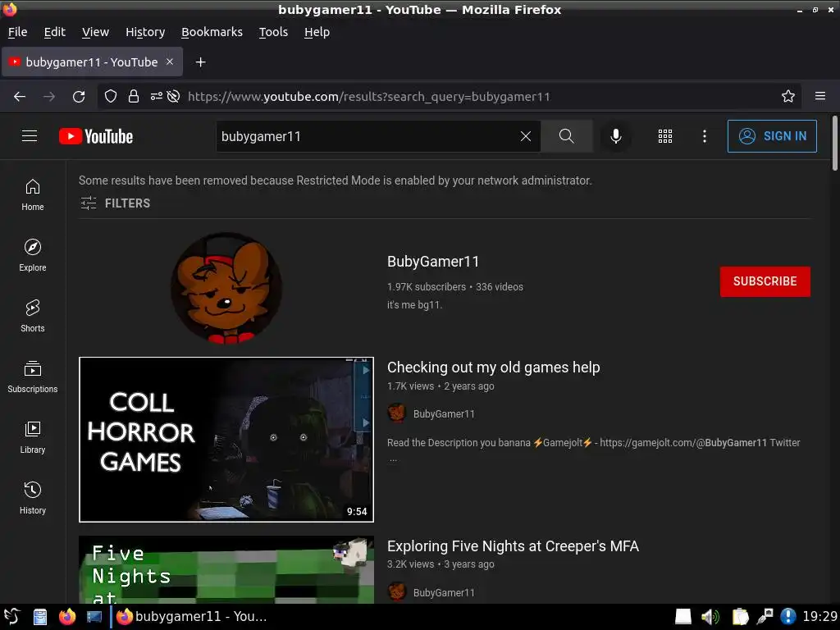Viewport: 840px width, 630px height.
Task: Open the Firefox application menu
Action: pos(820,97)
